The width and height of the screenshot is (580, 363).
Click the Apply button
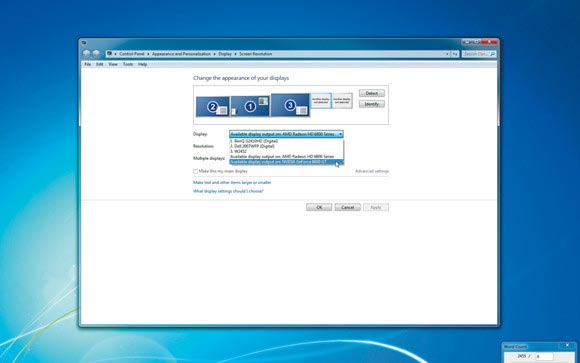click(376, 207)
